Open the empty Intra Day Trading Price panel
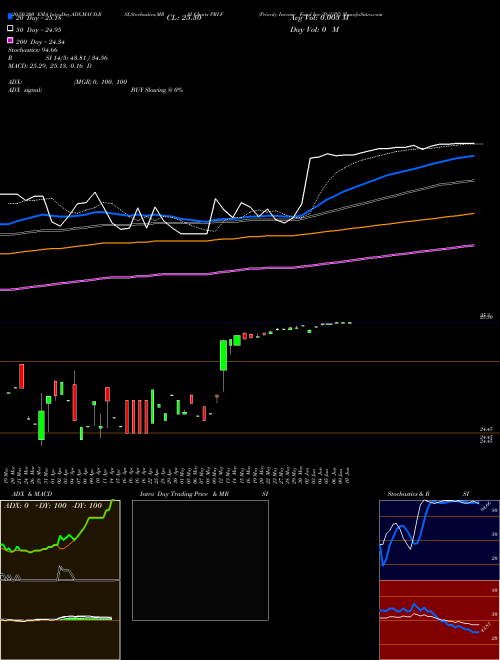 pyautogui.click(x=200, y=560)
